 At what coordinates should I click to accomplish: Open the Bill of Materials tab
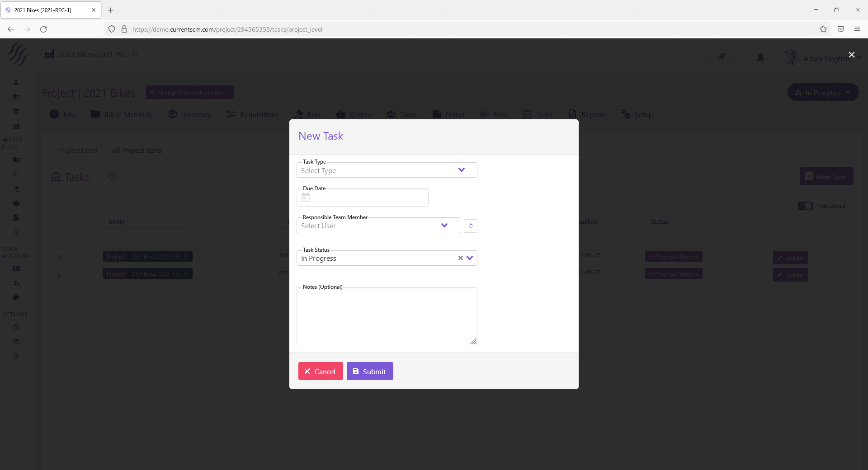coord(122,115)
